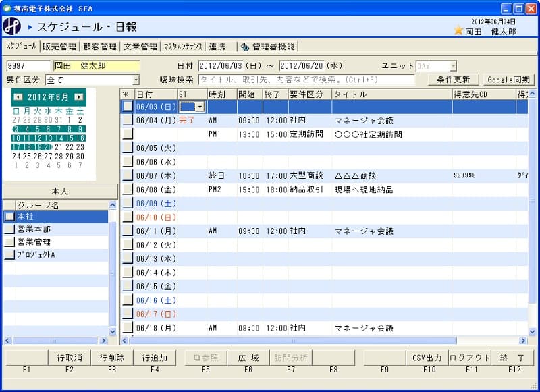Click the 06/10 (日) date cell

(x=156, y=217)
